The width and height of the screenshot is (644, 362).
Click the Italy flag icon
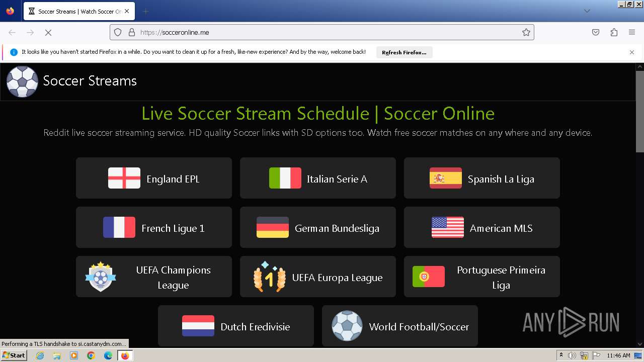(285, 178)
